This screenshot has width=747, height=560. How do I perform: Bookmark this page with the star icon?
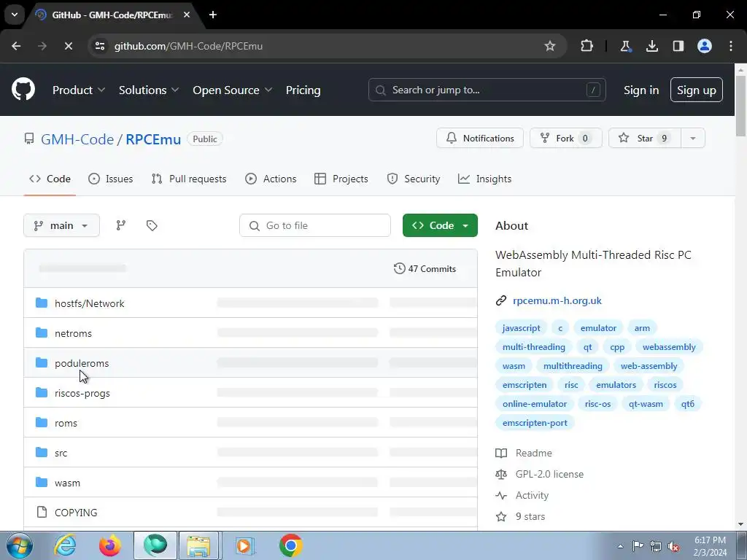pyautogui.click(x=550, y=46)
